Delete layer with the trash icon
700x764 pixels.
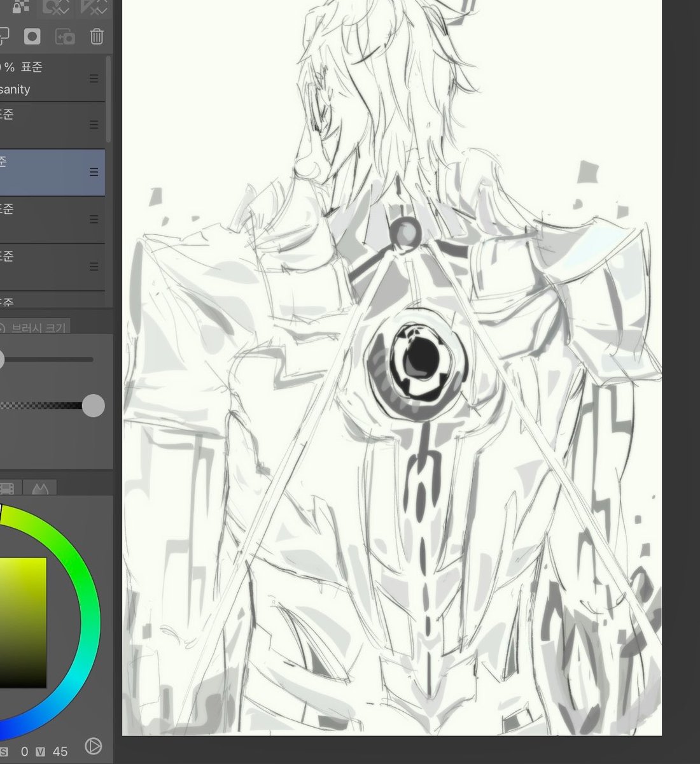(x=96, y=36)
